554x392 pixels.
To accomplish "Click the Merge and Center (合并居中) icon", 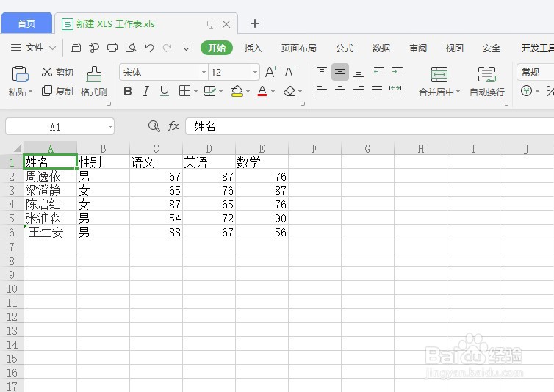I will tap(439, 75).
